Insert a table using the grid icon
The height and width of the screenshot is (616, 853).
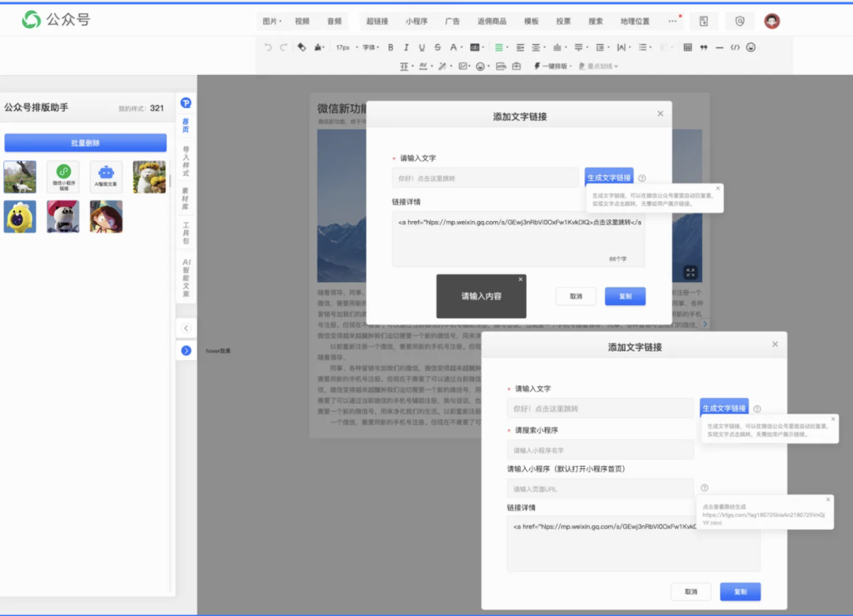point(687,47)
